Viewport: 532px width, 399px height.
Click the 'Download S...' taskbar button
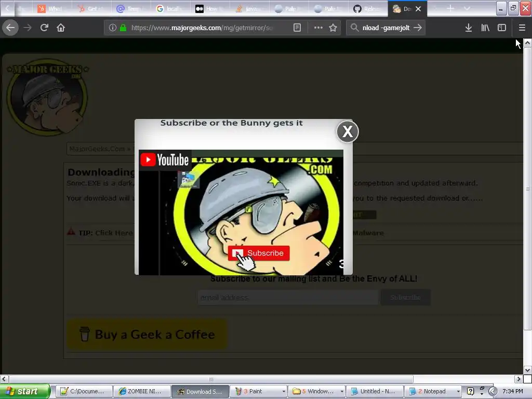click(x=200, y=391)
